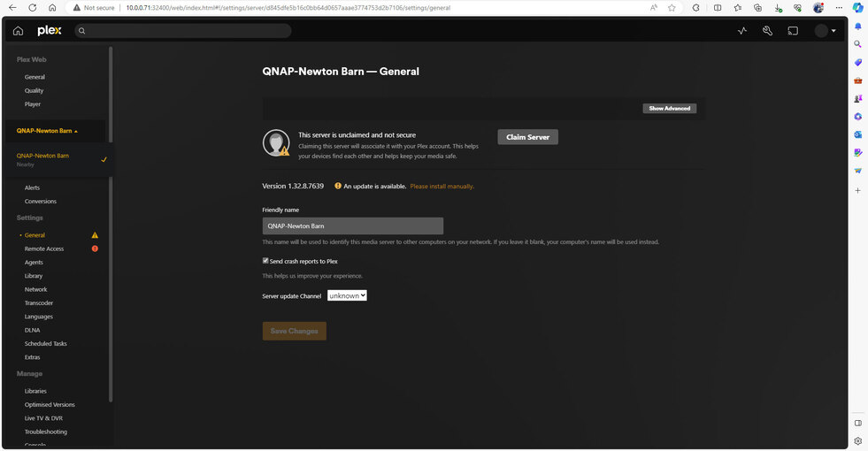This screenshot has width=868, height=451.
Task: Open Transcoder settings
Action: coord(39,303)
